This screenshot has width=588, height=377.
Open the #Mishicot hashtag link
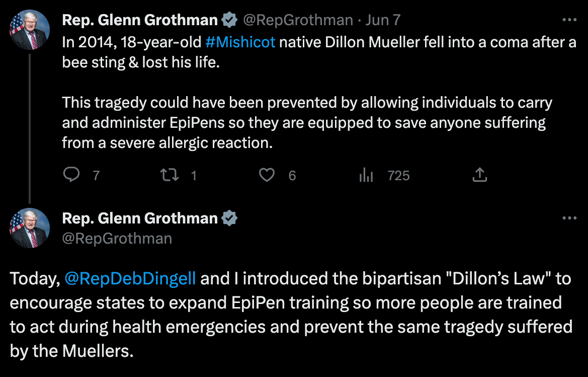point(240,42)
